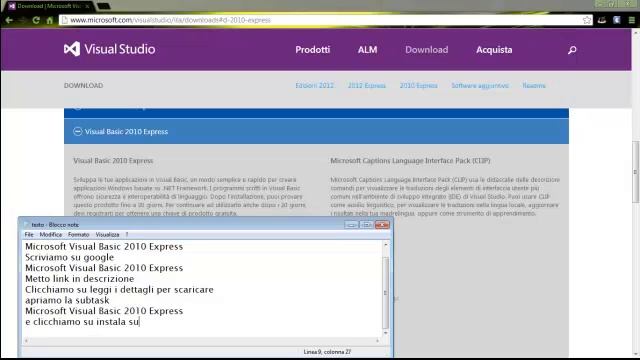This screenshot has width=640, height=360.
Task: Open Notepad's Visualizza menu
Action: click(107, 235)
